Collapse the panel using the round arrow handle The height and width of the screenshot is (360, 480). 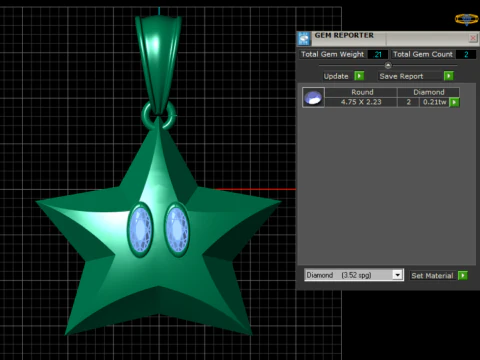388,65
